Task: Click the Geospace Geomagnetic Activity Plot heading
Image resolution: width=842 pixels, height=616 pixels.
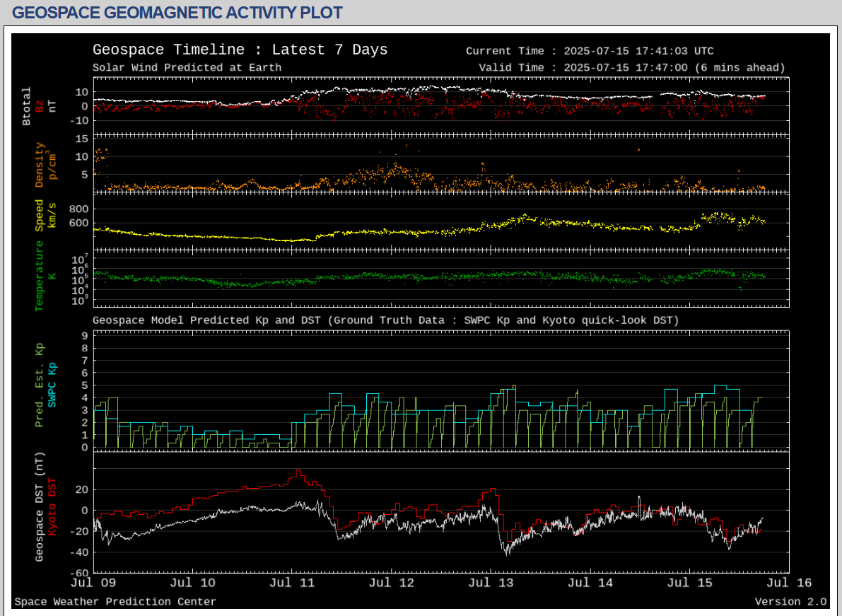Action: click(177, 13)
